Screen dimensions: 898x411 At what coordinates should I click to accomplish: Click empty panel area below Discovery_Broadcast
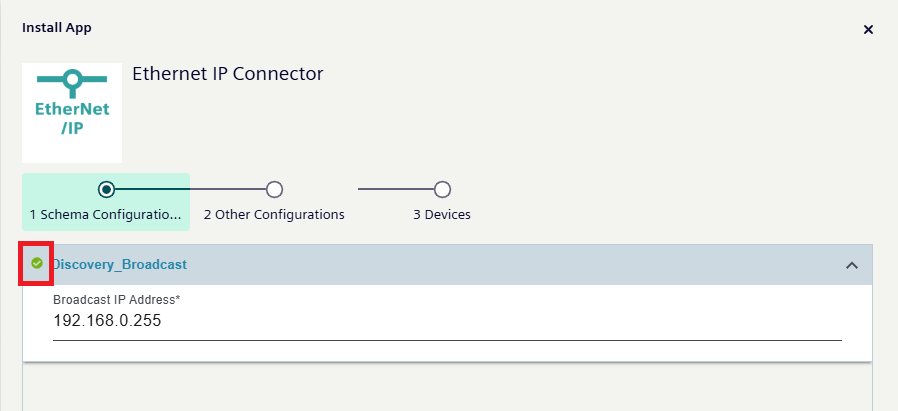click(447, 388)
